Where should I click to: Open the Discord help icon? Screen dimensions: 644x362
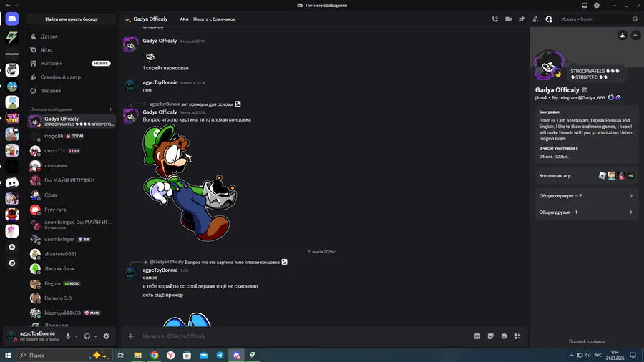(597, 5)
